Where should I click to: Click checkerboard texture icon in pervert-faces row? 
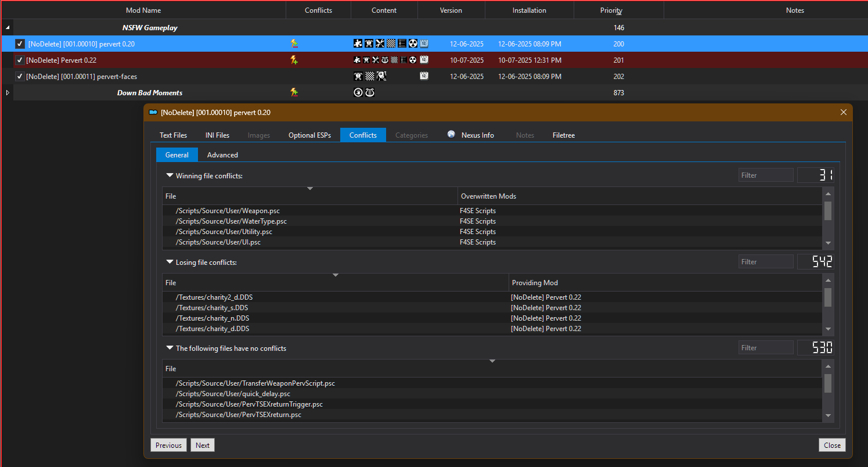370,76
